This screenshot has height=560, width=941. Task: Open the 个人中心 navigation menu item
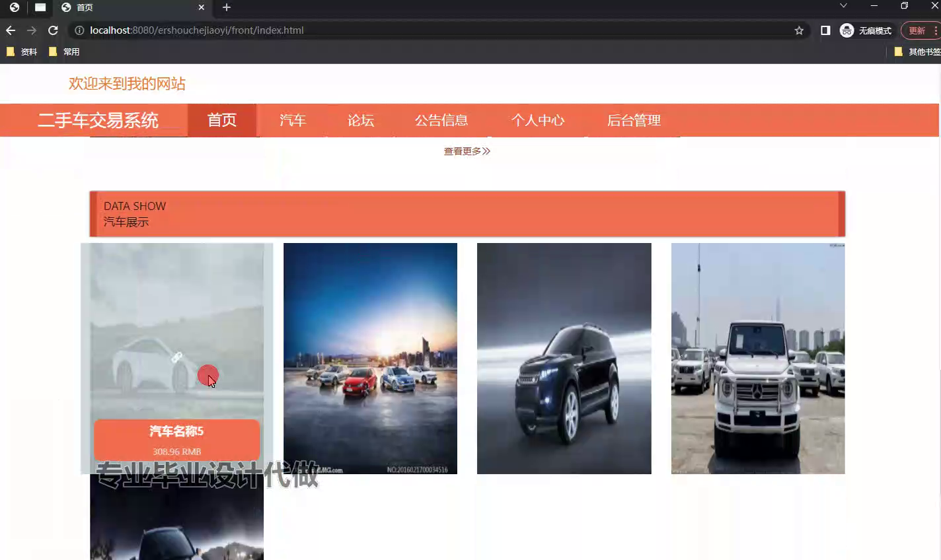(538, 120)
